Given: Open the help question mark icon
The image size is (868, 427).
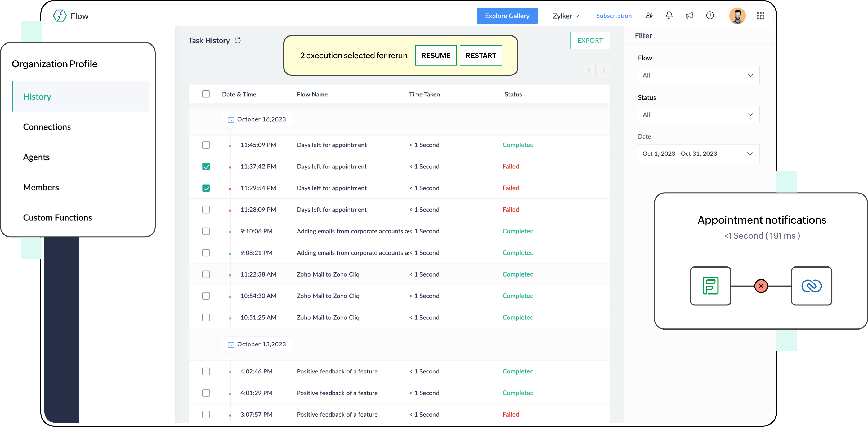Looking at the screenshot, I should coord(710,16).
